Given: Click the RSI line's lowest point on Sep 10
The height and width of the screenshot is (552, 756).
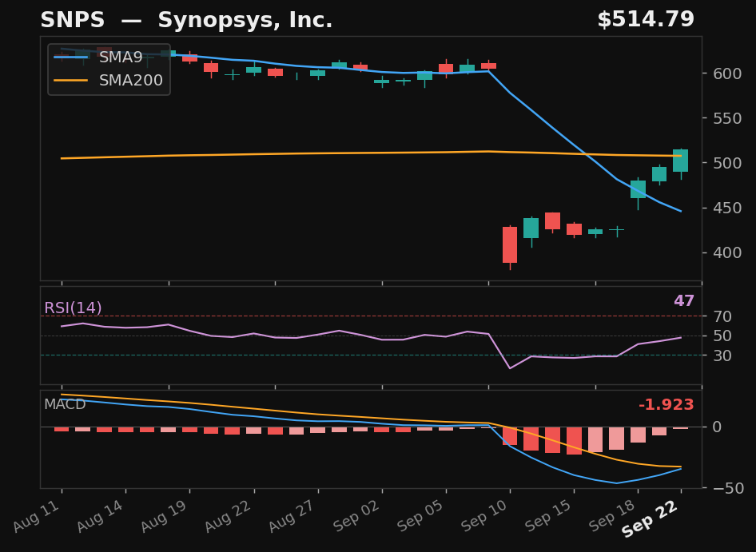Looking at the screenshot, I should 510,368.
